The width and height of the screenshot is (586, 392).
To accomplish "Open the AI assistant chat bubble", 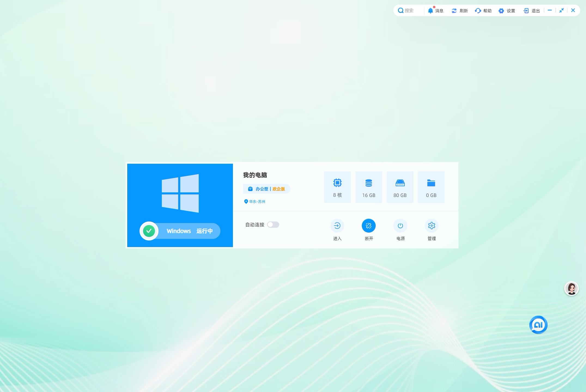I will pyautogui.click(x=538, y=325).
